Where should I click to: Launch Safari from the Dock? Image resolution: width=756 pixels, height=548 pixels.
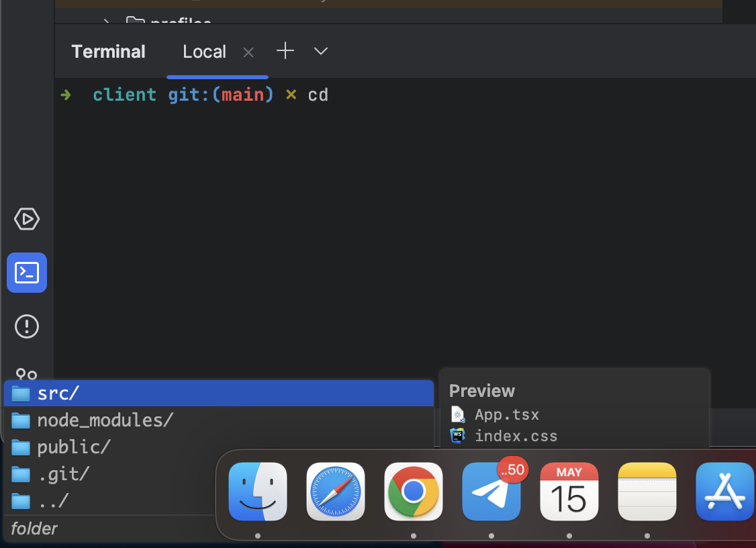(x=336, y=492)
